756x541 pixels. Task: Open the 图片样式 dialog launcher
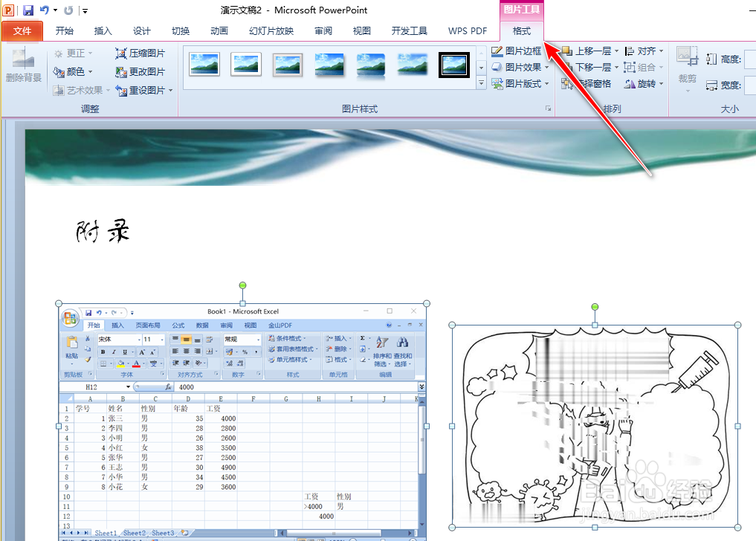548,109
